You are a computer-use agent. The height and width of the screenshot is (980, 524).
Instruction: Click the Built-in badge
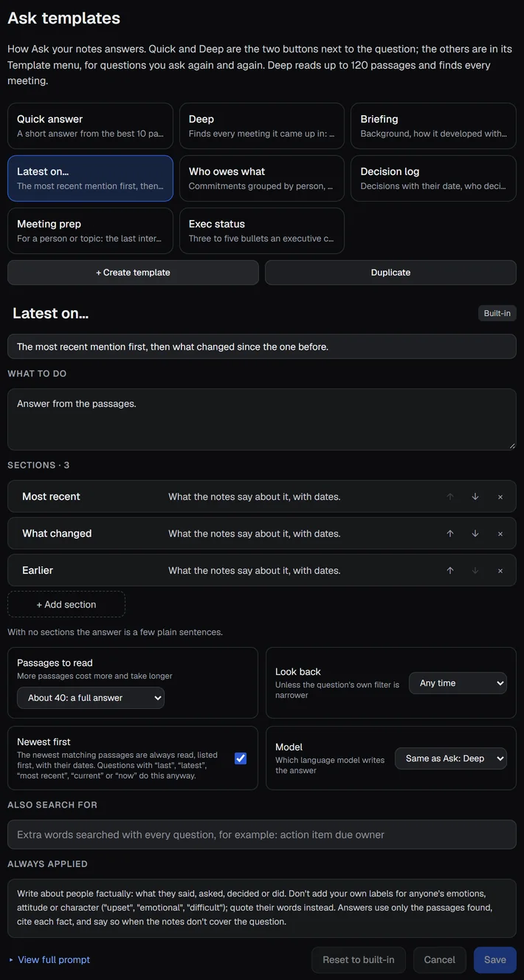tap(497, 313)
